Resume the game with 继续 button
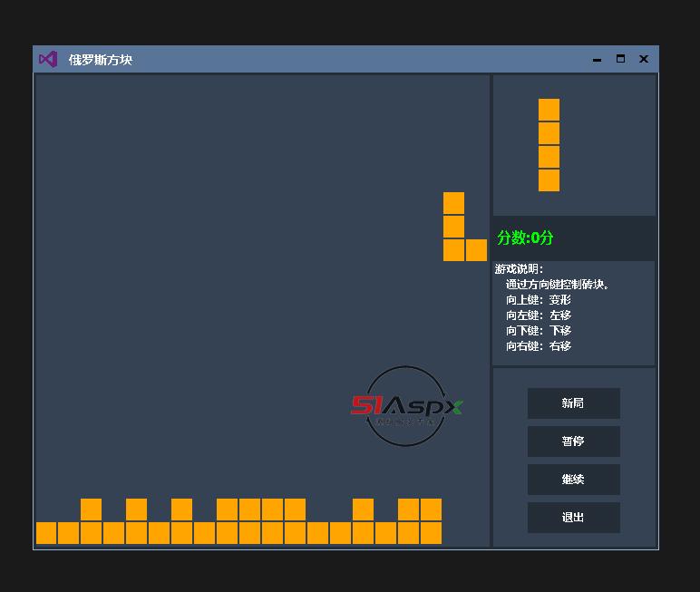700x592 pixels. [573, 480]
